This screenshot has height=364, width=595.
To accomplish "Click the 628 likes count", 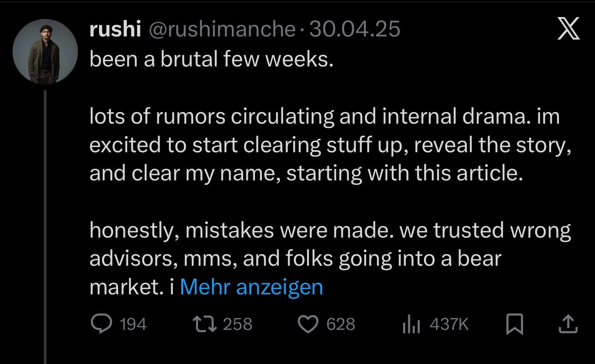I will pos(341,324).
